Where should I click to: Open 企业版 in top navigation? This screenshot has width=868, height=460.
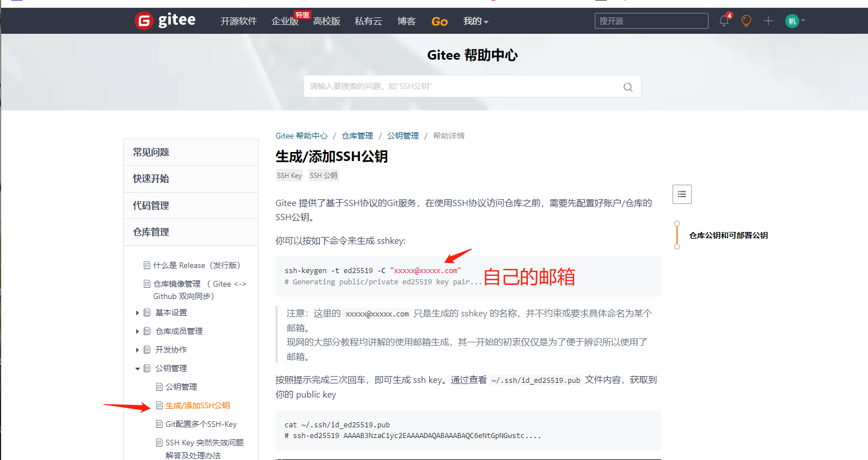click(285, 21)
